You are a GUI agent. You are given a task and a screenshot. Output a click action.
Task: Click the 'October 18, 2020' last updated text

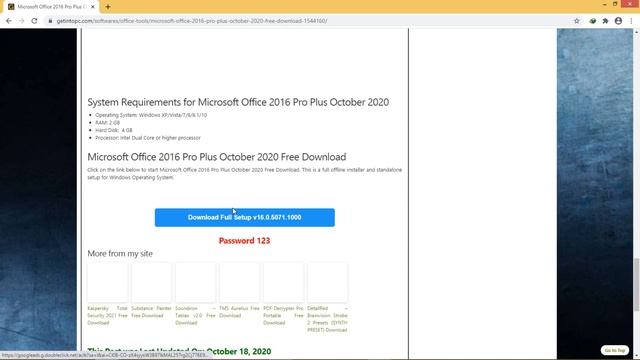click(239, 351)
